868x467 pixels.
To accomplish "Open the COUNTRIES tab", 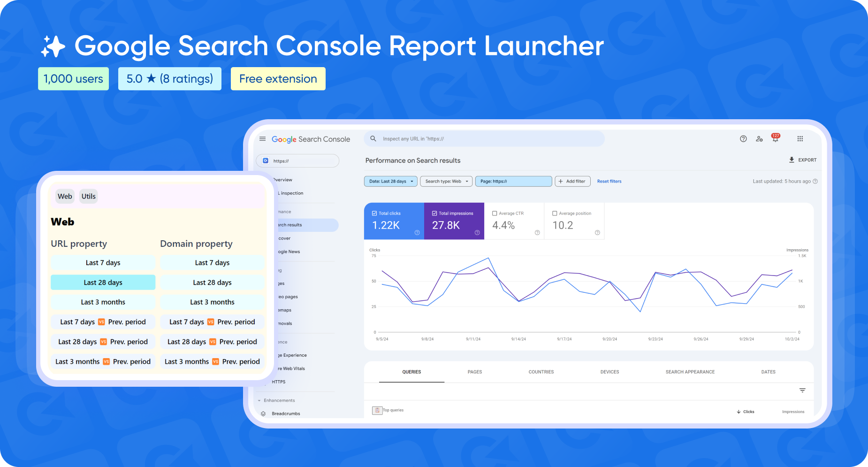I will [x=541, y=372].
